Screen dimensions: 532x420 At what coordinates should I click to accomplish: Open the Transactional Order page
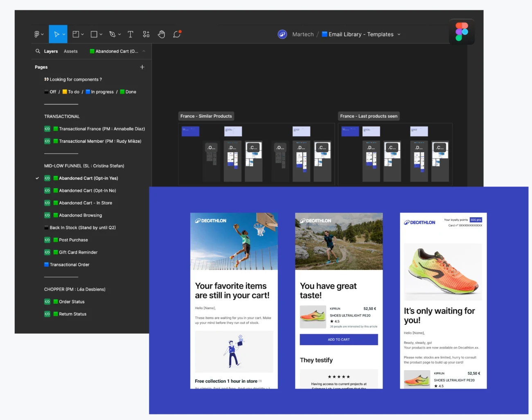coord(70,265)
